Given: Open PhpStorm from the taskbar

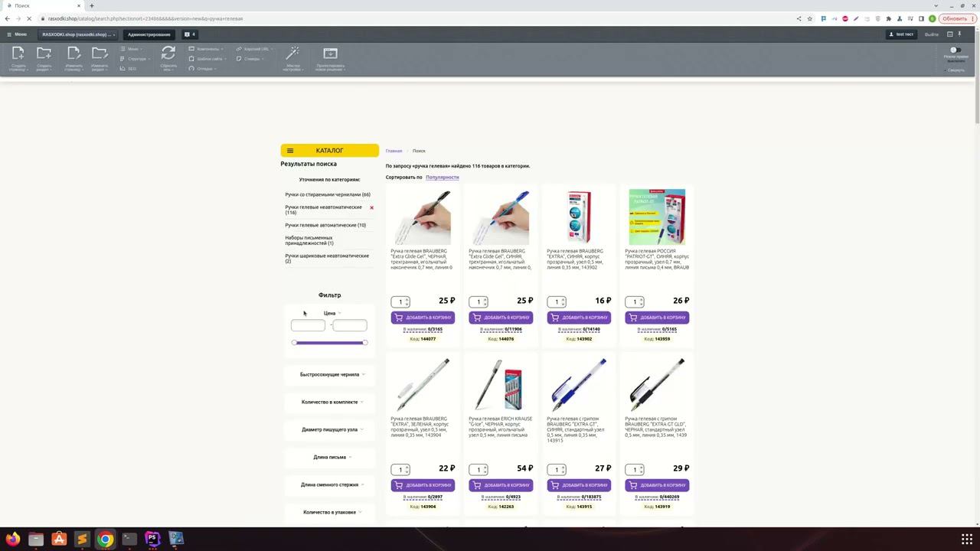Looking at the screenshot, I should click(x=152, y=539).
